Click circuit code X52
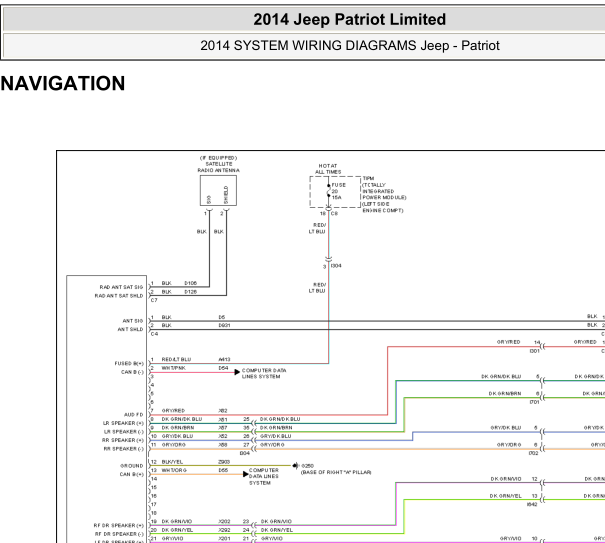This screenshot has width=605, height=543. point(223,436)
